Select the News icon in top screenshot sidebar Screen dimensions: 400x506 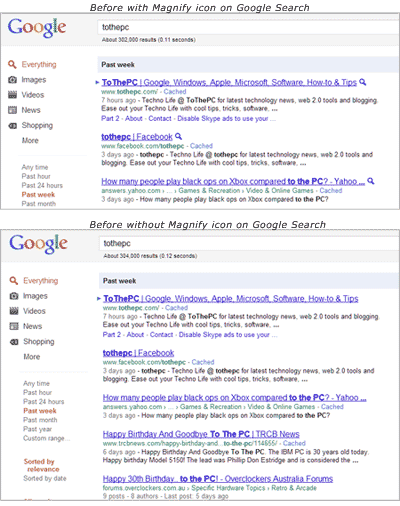tap(12, 110)
